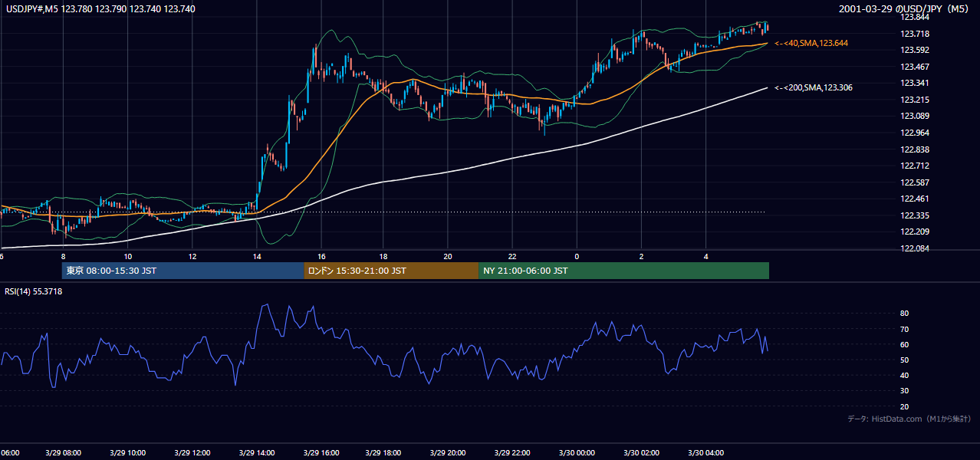Click the NY 21:00-06:00 JST session bar
The image size is (980, 460).
coord(623,271)
